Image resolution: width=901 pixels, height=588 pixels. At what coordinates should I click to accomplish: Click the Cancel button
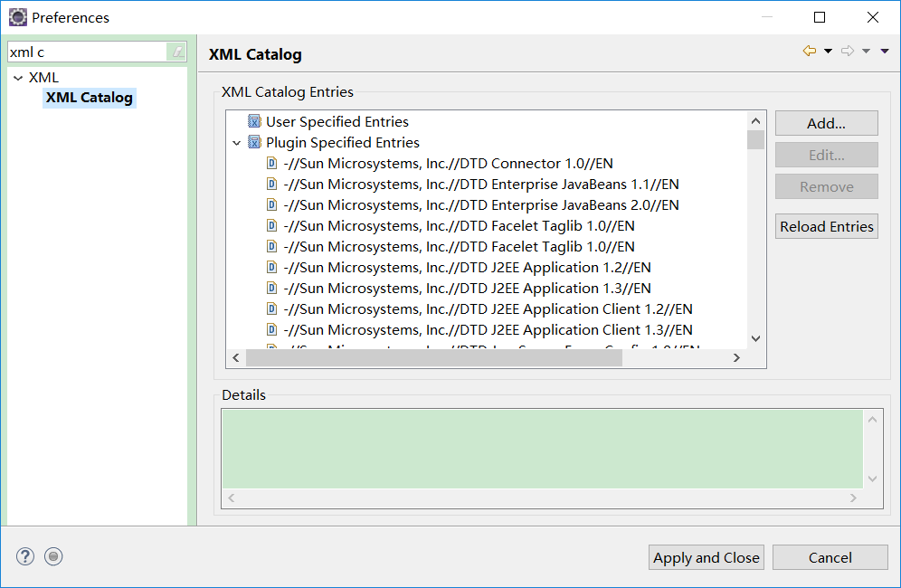830,557
